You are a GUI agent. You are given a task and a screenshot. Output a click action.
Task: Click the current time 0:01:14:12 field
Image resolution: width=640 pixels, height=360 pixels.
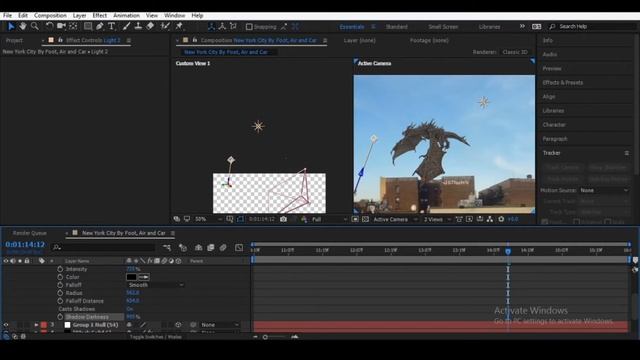(25, 244)
